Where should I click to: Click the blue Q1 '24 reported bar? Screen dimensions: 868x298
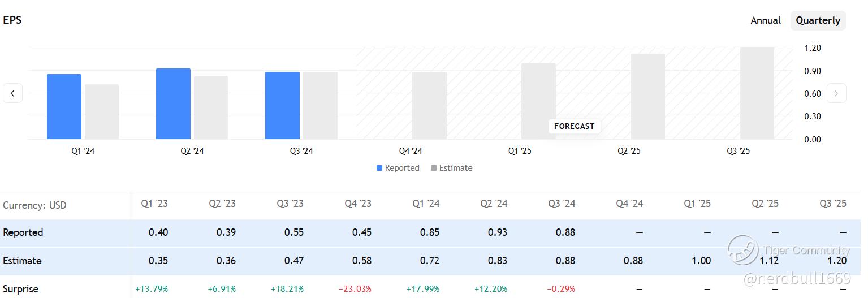[64, 107]
